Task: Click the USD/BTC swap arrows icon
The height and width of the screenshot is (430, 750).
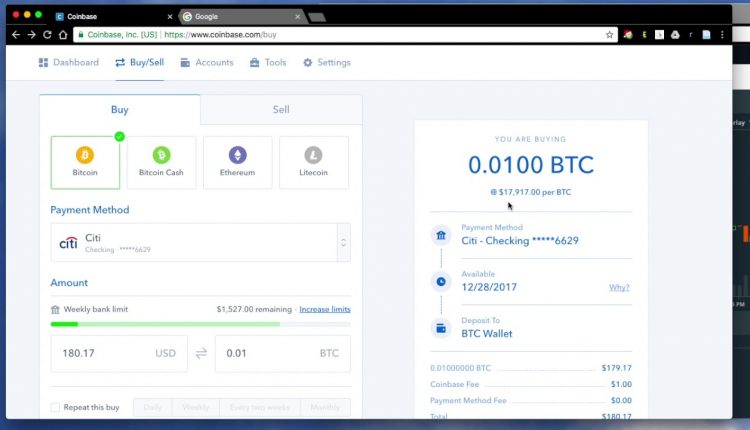Action: (201, 353)
